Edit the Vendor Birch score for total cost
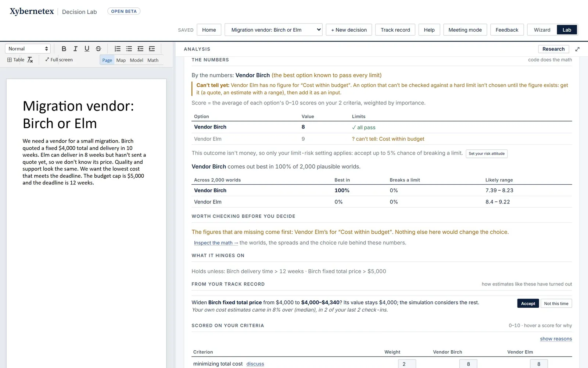The height and width of the screenshot is (368, 588). point(468,364)
